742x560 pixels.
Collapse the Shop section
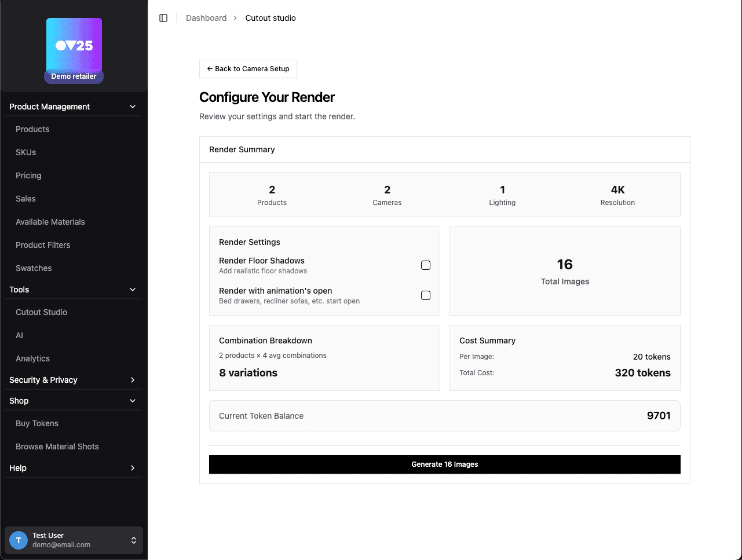132,401
